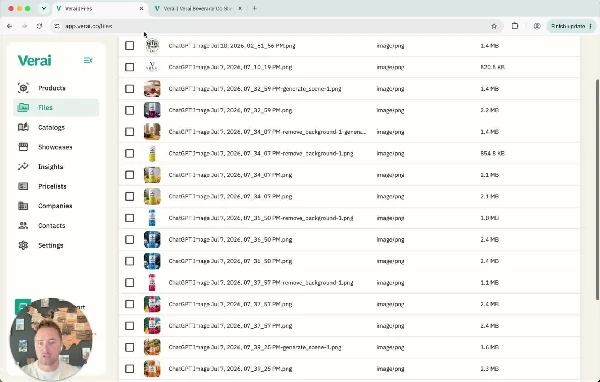
Task: Click thumbnail of 07_32_59 PM.png
Action: [152, 110]
